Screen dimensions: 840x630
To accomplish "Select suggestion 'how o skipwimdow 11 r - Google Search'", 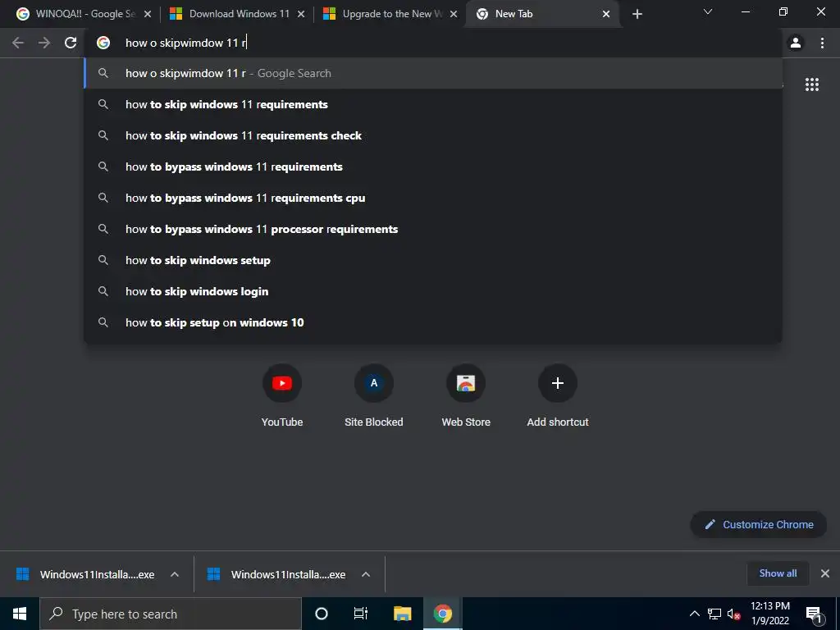I will point(433,73).
